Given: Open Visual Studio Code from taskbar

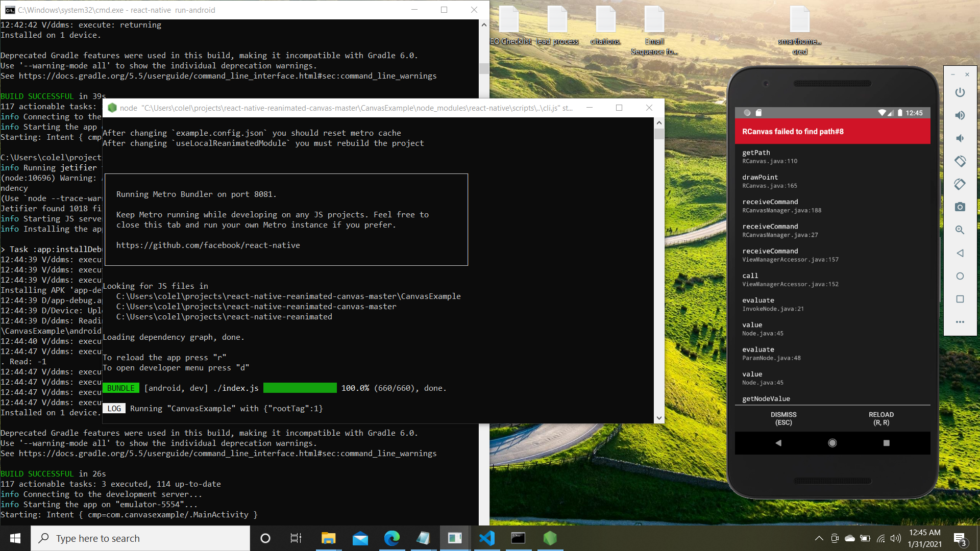Looking at the screenshot, I should pyautogui.click(x=486, y=538).
